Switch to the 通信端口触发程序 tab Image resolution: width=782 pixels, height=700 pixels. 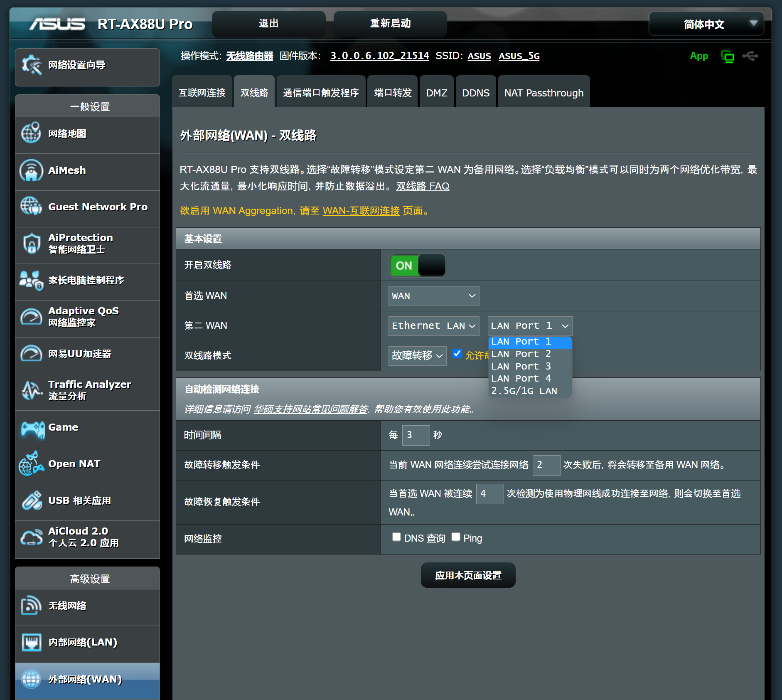coord(321,92)
